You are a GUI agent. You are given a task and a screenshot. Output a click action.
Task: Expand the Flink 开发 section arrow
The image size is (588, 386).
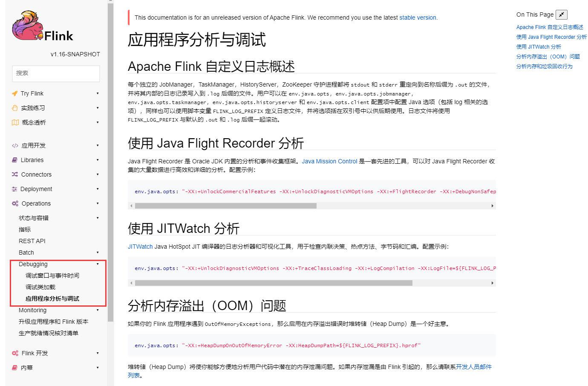tap(98, 353)
